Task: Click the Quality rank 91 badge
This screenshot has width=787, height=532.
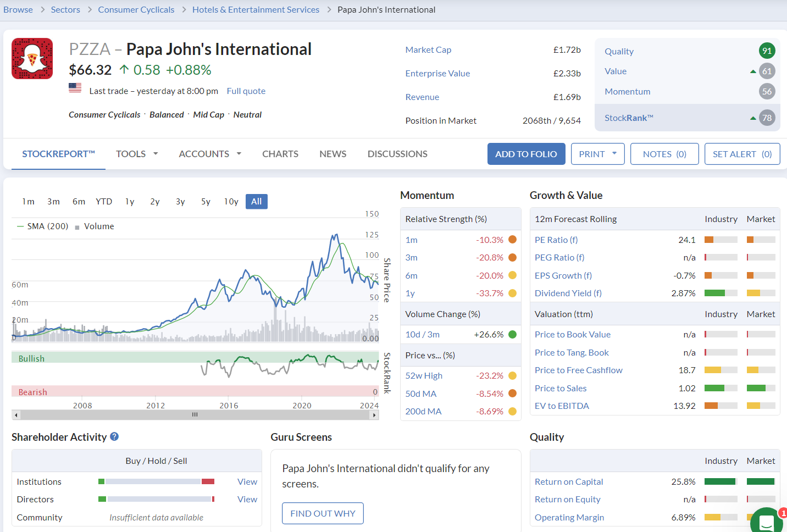Action: [767, 51]
